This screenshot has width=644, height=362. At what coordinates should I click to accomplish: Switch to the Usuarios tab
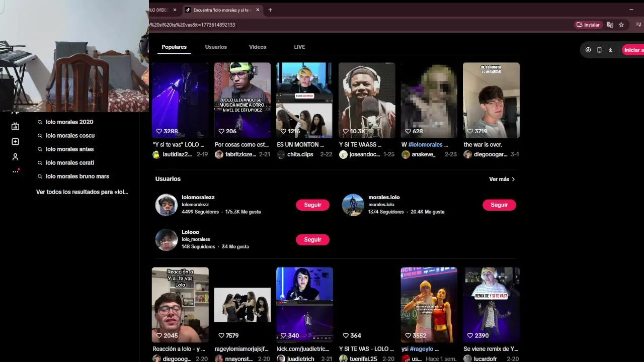[x=216, y=47]
